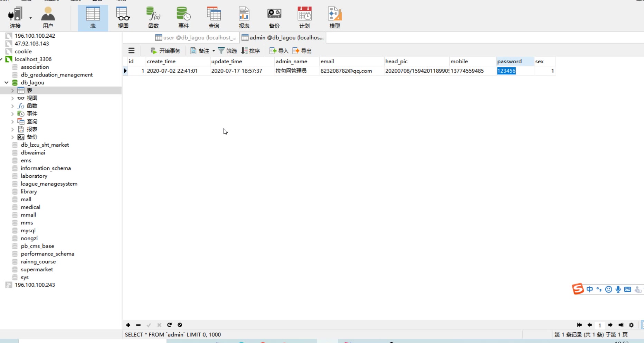Add a record with the plus icon
This screenshot has width=644, height=343.
pyautogui.click(x=128, y=325)
